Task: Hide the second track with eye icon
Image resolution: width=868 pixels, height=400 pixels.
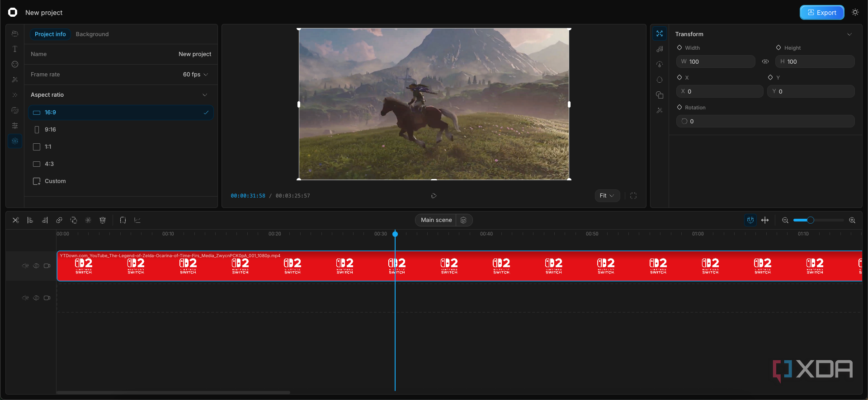Action: click(36, 298)
